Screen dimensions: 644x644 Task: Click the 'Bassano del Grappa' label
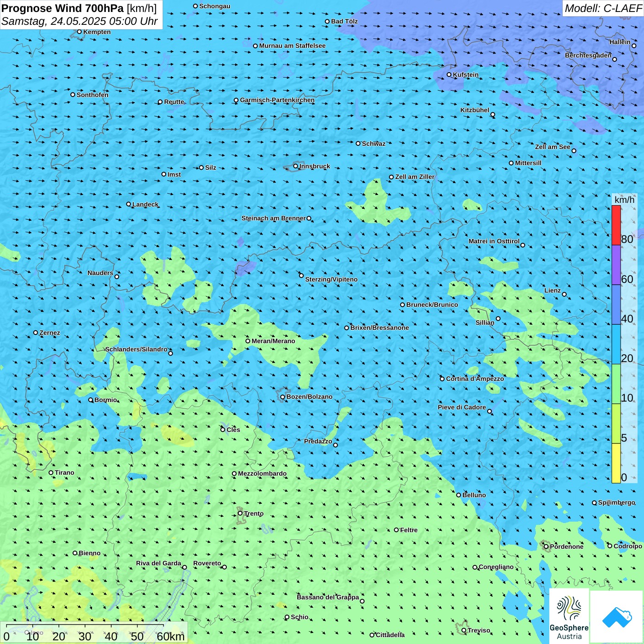pos(328,597)
